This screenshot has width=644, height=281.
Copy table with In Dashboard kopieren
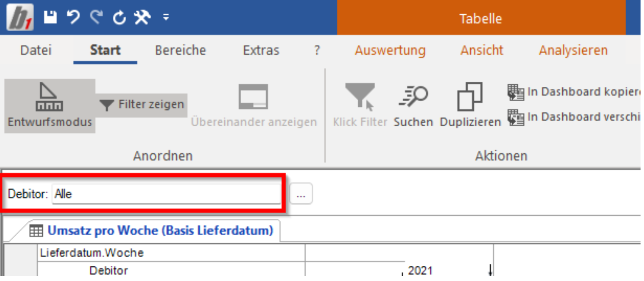[x=574, y=92]
